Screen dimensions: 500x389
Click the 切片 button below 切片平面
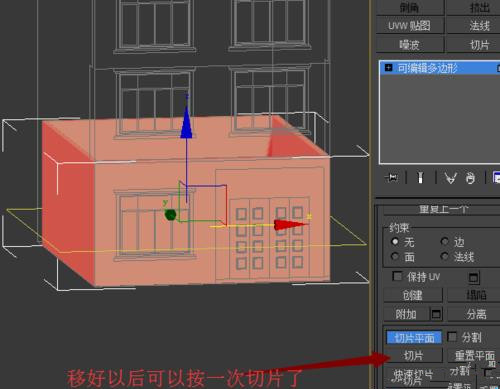(414, 356)
